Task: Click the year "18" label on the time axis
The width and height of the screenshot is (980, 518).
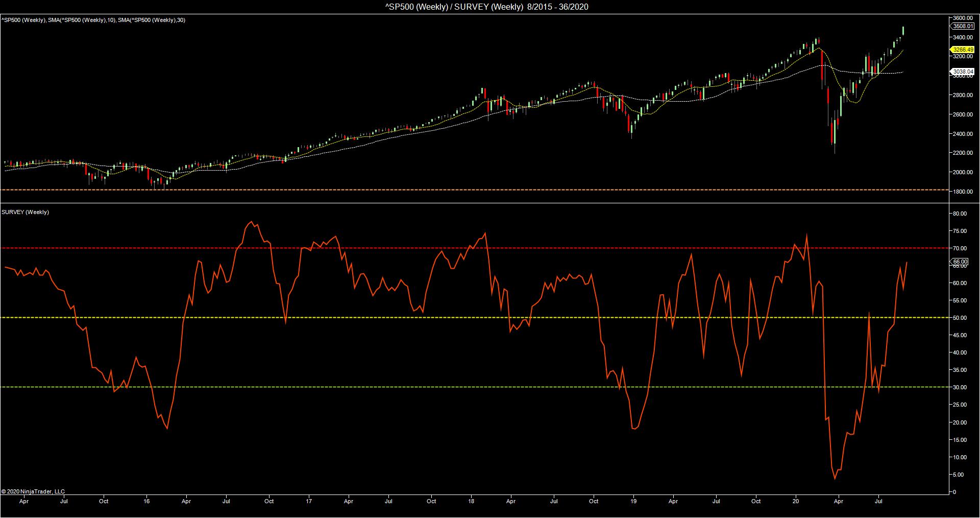Action: pos(471,501)
